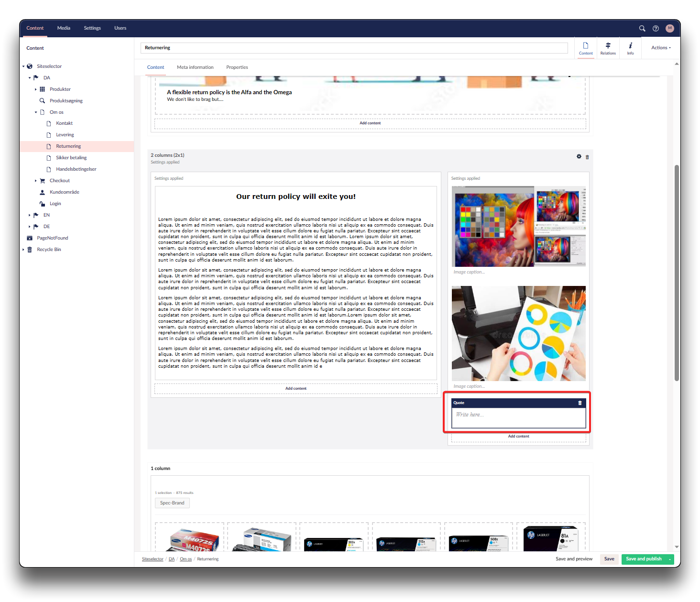Click into the Quote text field
The image size is (700, 602).
click(x=518, y=417)
